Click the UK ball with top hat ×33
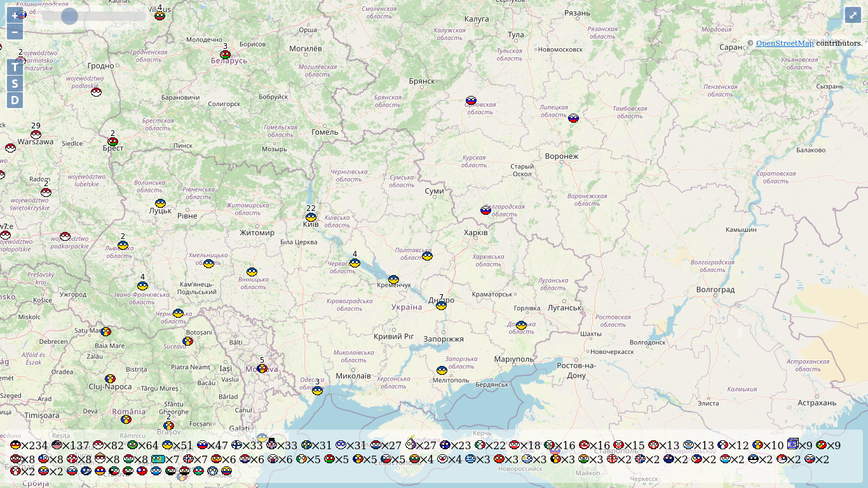This screenshot has height=488, width=868. pos(271,444)
